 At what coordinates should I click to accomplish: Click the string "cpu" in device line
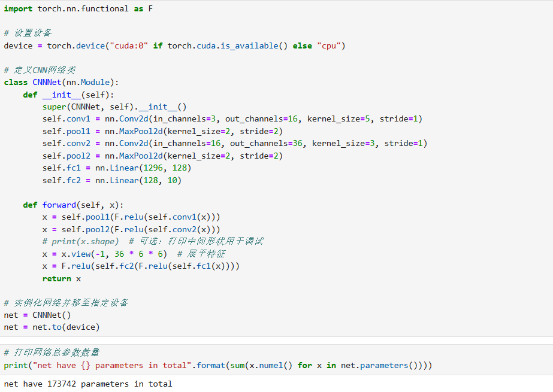pyautogui.click(x=329, y=46)
